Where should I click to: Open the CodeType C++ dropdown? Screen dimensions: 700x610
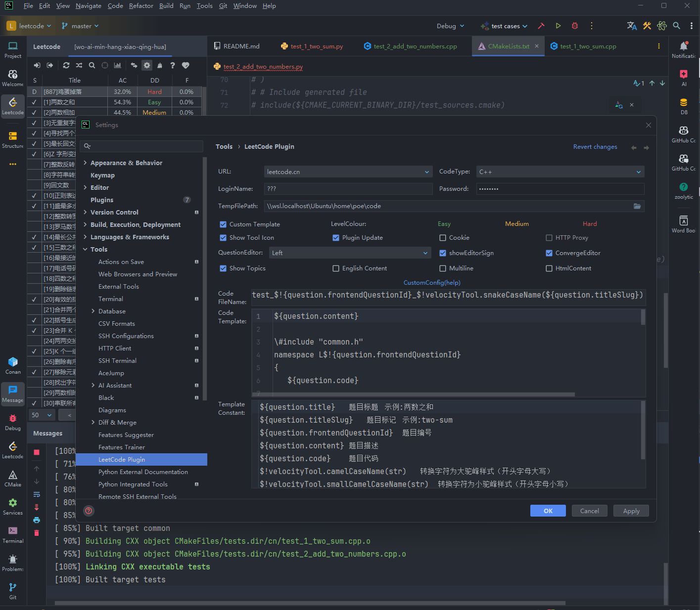560,172
